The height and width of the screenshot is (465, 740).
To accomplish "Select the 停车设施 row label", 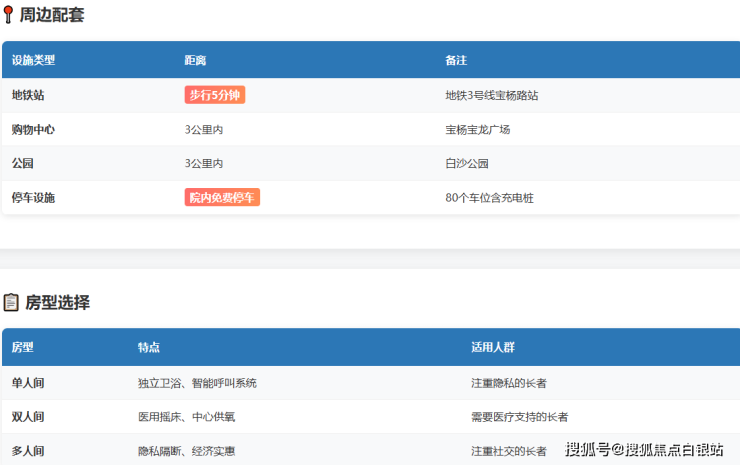I will 34,197.
